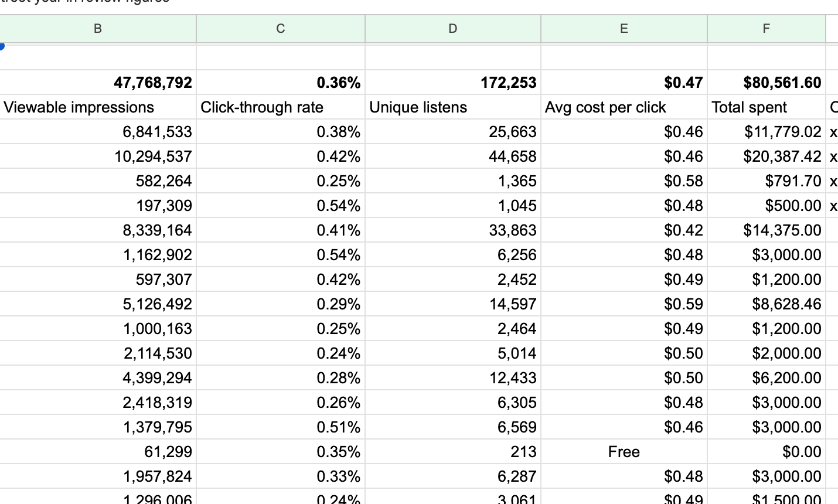Viewport: 838px width, 504px height.
Task: Select the Avg cost per click cell
Action: tap(624, 107)
